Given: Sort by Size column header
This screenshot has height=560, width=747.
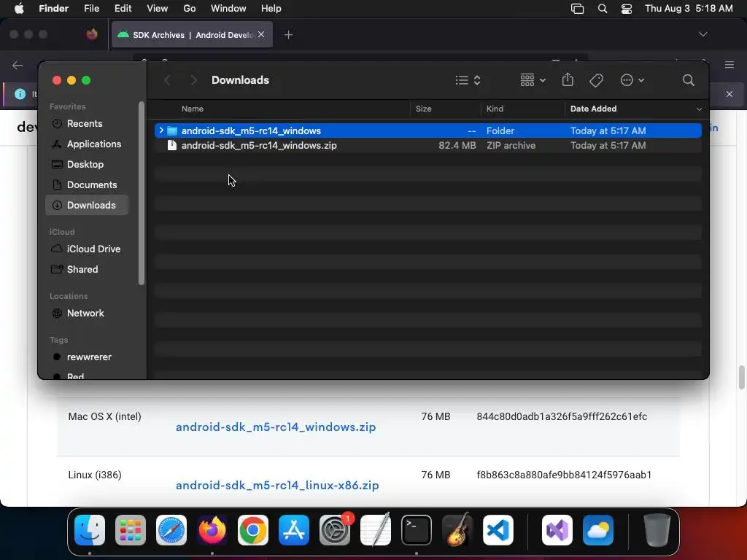Looking at the screenshot, I should pyautogui.click(x=423, y=109).
